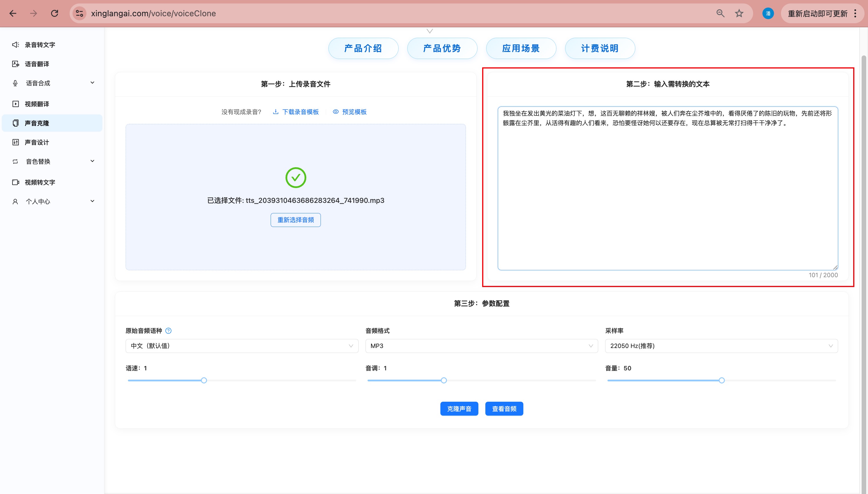The image size is (868, 494).
Task: Click the sliders icon beside 声音设计
Action: click(x=16, y=142)
